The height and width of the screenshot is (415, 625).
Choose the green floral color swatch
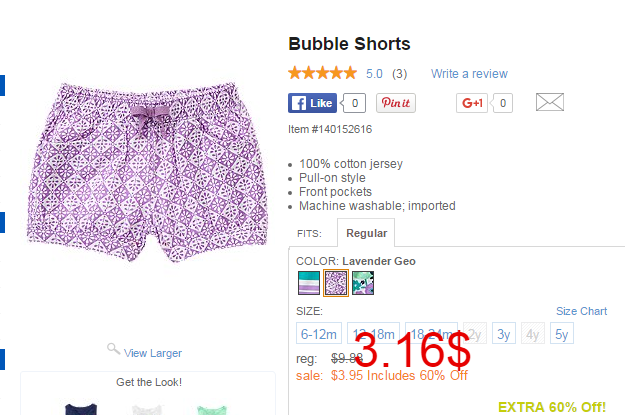pos(363,283)
